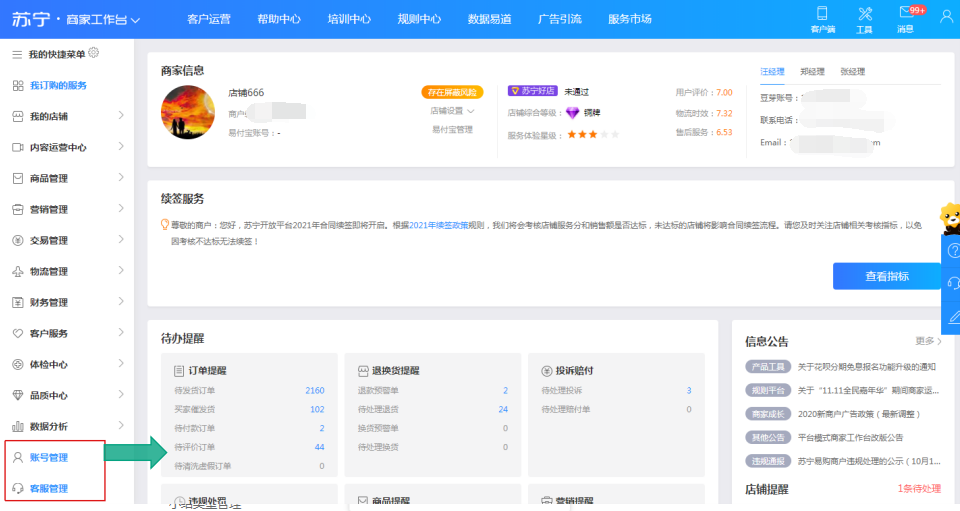Click the 商品管理 icon

18,179
